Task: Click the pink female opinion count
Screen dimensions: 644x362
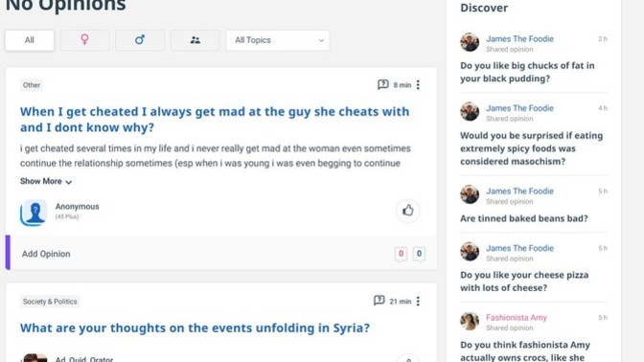Action: [401, 254]
